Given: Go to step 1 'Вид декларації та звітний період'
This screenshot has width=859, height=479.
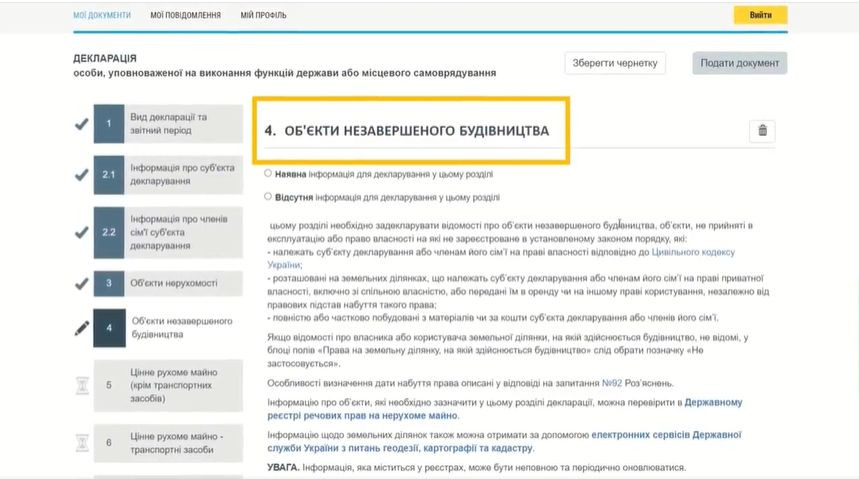Looking at the screenshot, I should coord(168,124).
